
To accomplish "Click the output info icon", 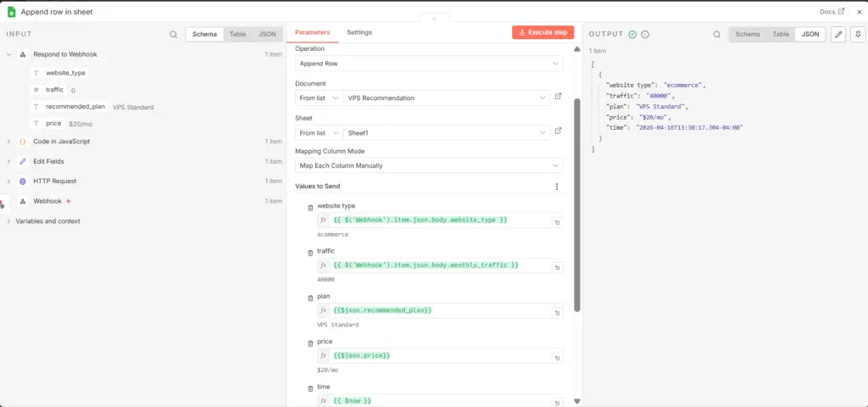I will click(645, 34).
